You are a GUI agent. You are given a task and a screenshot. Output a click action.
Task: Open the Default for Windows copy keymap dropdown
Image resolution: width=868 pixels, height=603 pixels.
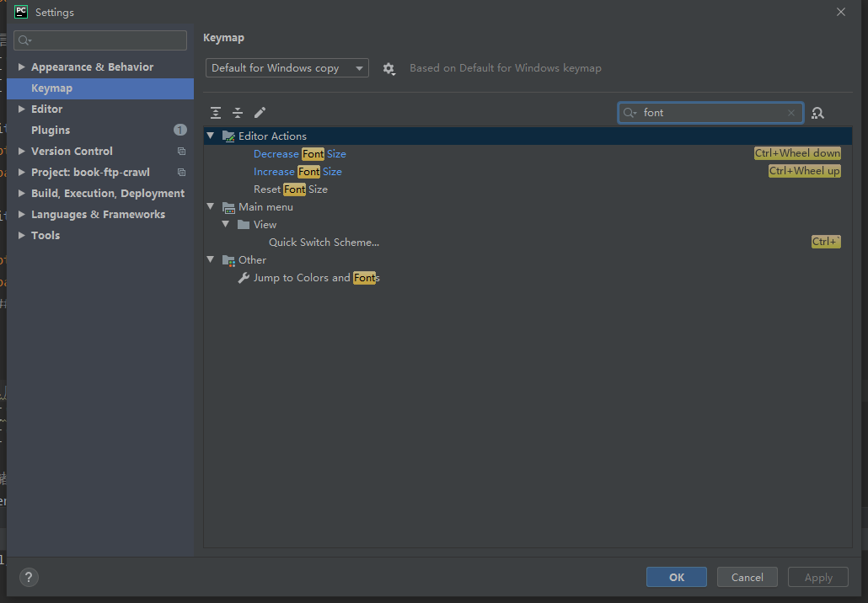pyautogui.click(x=287, y=68)
